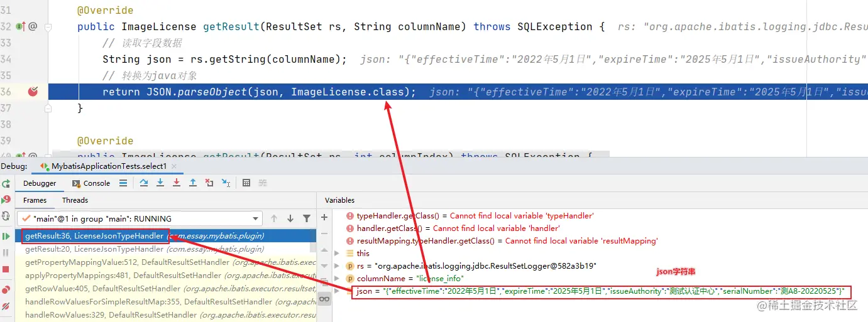868x322 pixels.
Task: Click the @Override annotation above line 32
Action: pos(105,11)
